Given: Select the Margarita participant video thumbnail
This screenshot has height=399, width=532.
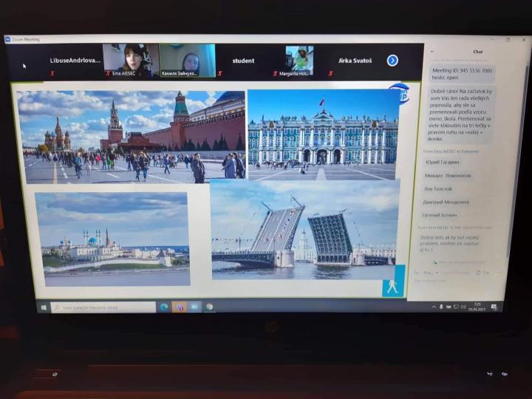Looking at the screenshot, I should [x=299, y=61].
